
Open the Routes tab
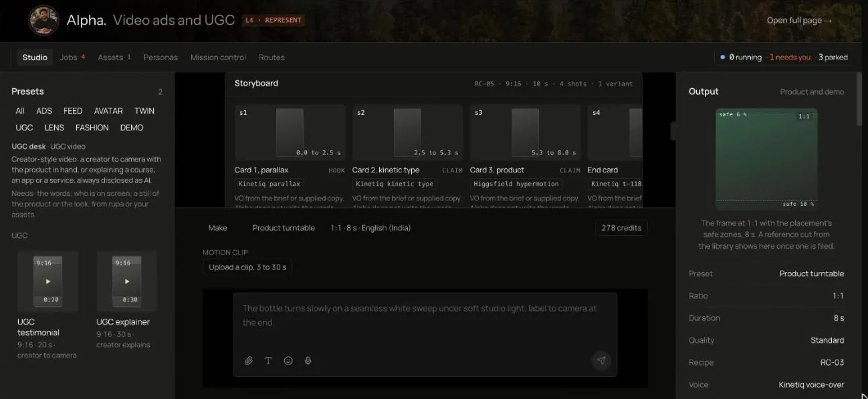tap(272, 57)
